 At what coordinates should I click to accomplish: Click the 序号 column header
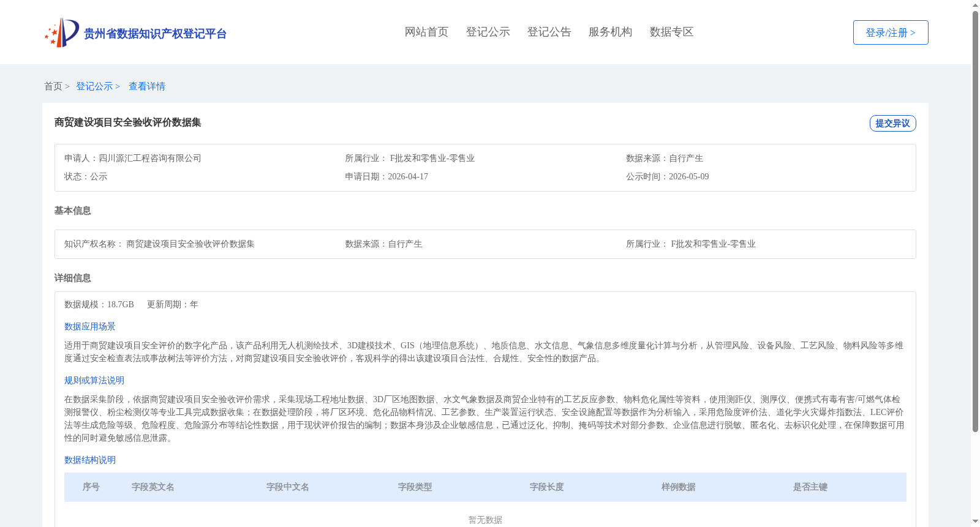(x=91, y=487)
